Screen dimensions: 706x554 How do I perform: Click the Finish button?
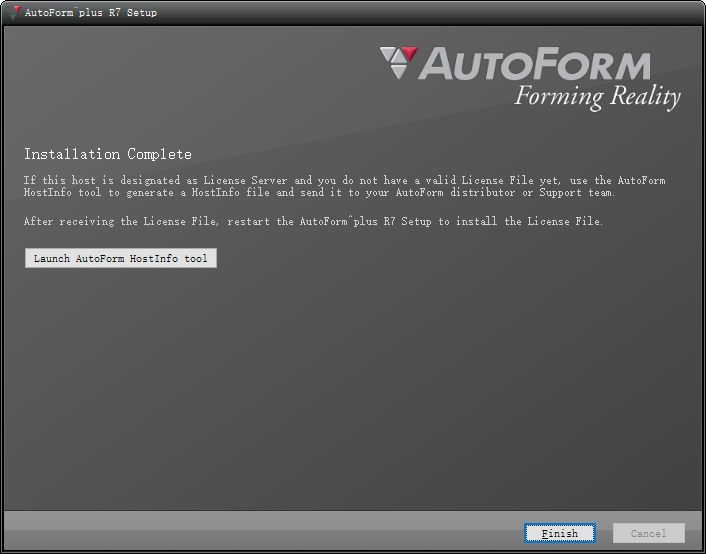point(560,533)
